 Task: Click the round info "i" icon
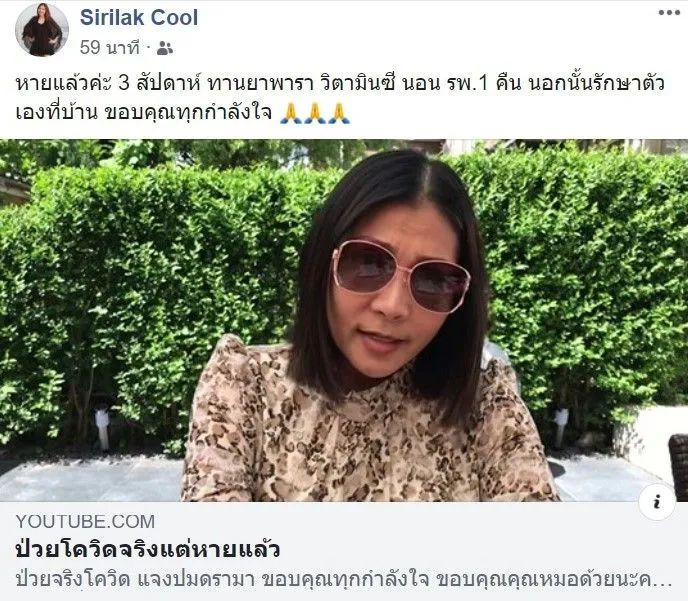[656, 502]
